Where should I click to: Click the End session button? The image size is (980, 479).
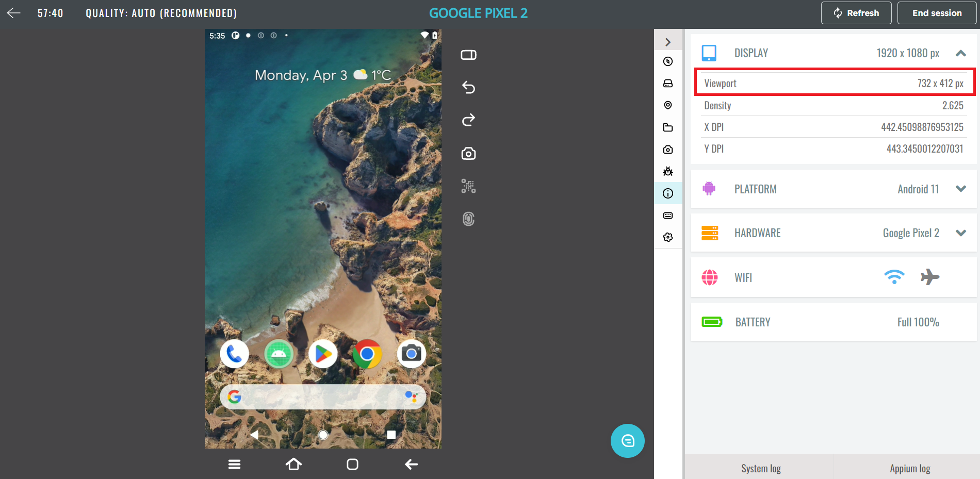tap(937, 13)
